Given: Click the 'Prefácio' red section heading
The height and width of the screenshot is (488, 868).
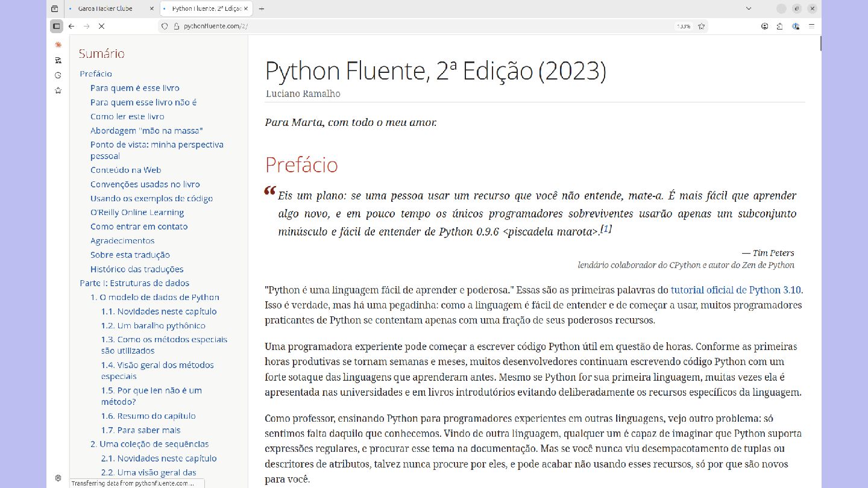Looking at the screenshot, I should 301,164.
